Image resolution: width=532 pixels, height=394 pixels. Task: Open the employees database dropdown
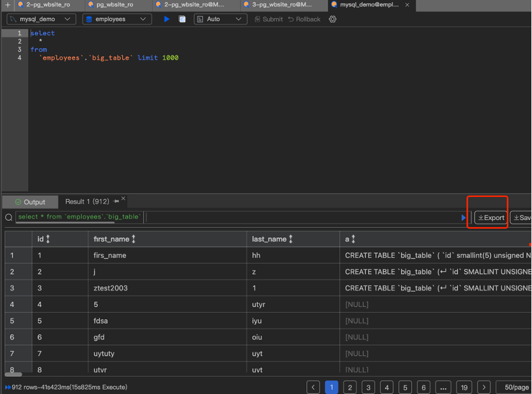click(x=116, y=19)
